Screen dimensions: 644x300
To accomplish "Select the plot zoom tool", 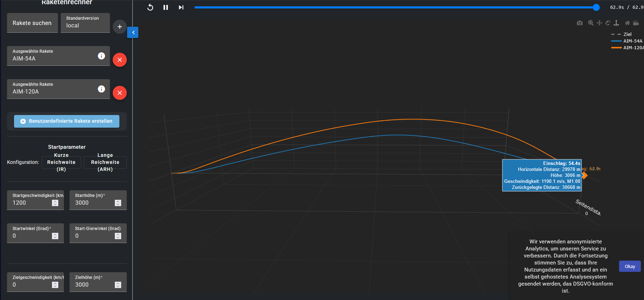I will 591,23.
